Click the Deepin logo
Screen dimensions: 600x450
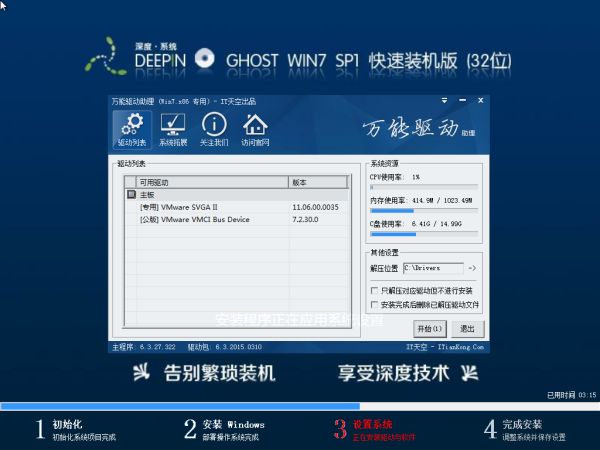point(135,57)
